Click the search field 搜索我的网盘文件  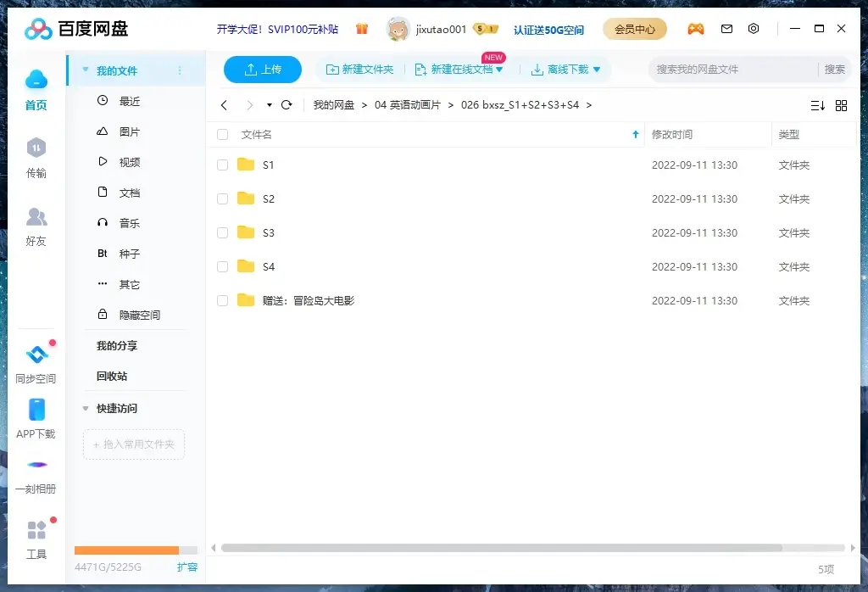pyautogui.click(x=733, y=70)
